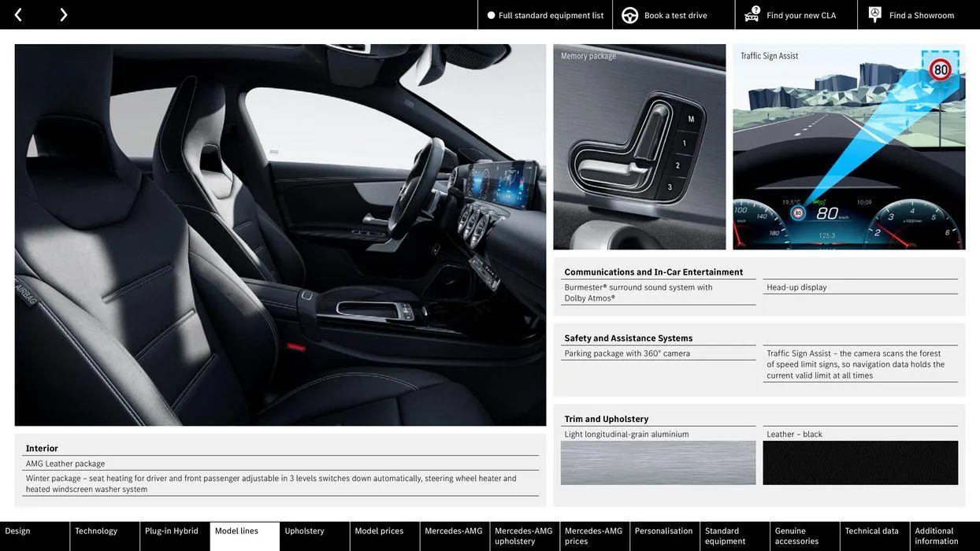Viewport: 980px width, 551px height.
Task: Click the flag marker on the Showroom pin icon
Action: pyautogui.click(x=877, y=10)
